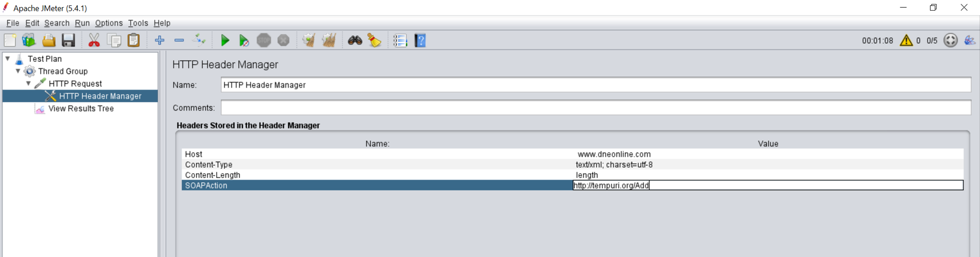Start the test with green play icon
Viewport: 980px width, 257px height.
(x=225, y=40)
